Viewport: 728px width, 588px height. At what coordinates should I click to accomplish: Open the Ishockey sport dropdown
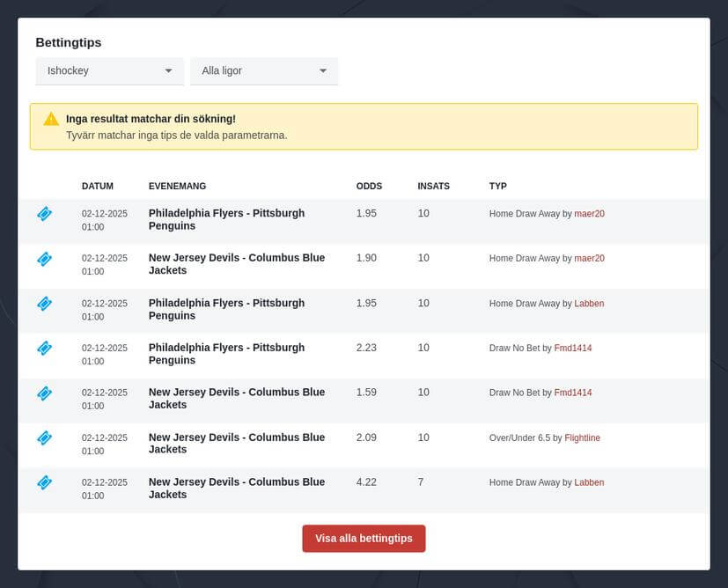[x=109, y=70]
